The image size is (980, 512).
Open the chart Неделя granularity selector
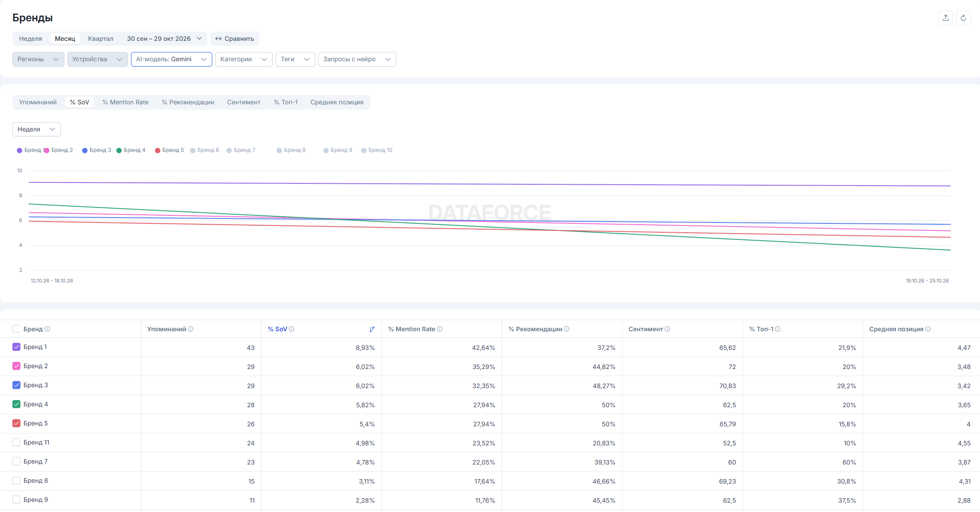36,129
